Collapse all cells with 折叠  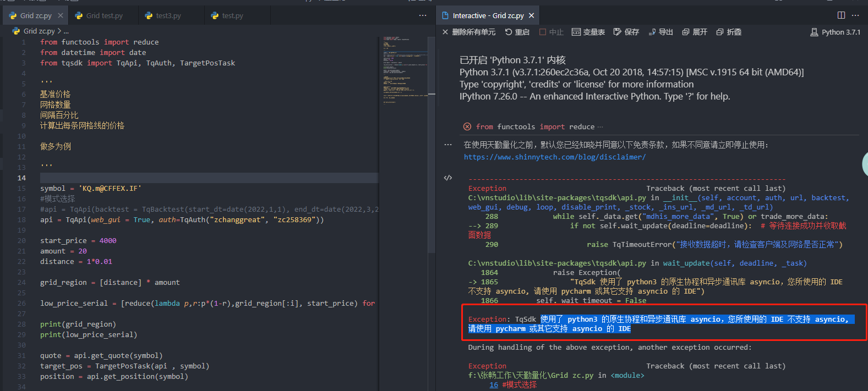pos(729,32)
